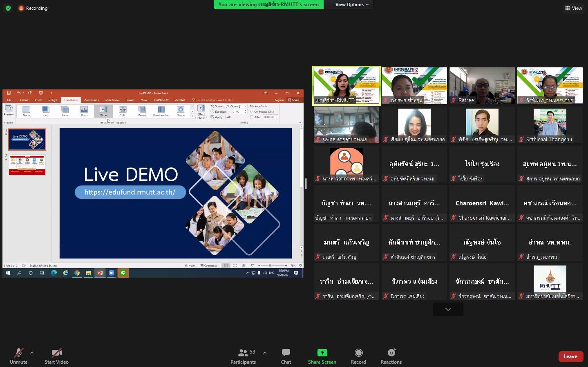Click Share Screen in Zoom toolbar

tap(322, 356)
